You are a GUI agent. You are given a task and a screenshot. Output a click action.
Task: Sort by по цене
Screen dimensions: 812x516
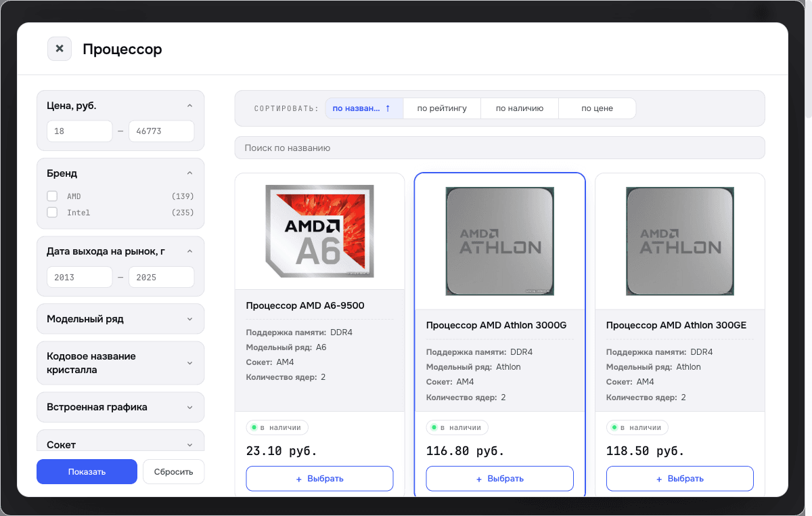click(x=597, y=108)
